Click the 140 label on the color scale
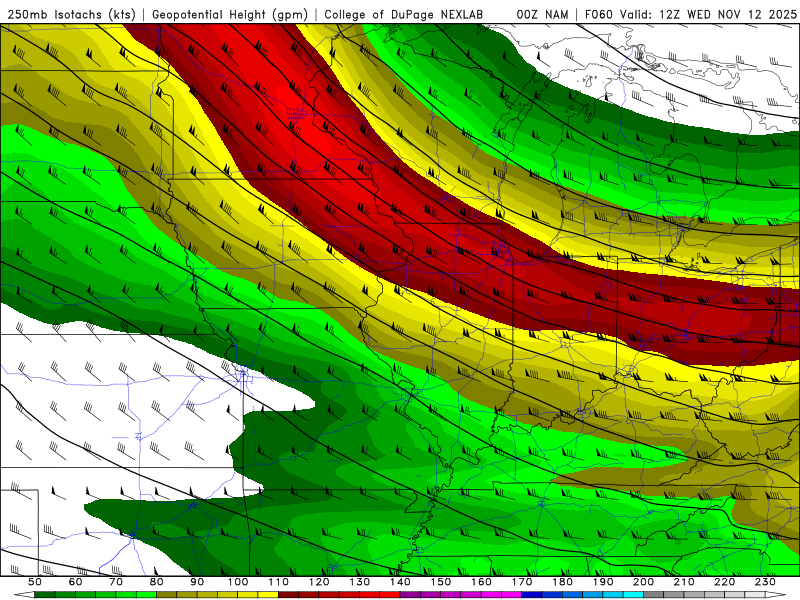800x600 pixels. pyautogui.click(x=400, y=582)
